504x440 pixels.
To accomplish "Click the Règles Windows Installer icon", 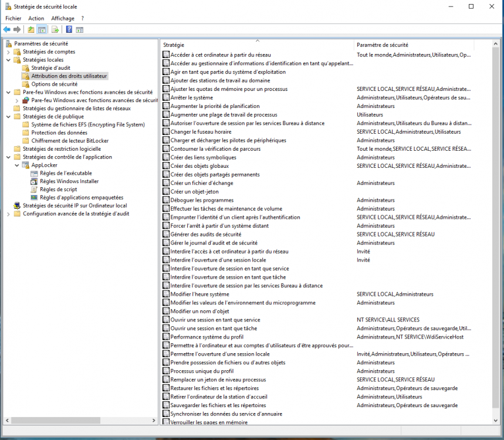I will 34,181.
